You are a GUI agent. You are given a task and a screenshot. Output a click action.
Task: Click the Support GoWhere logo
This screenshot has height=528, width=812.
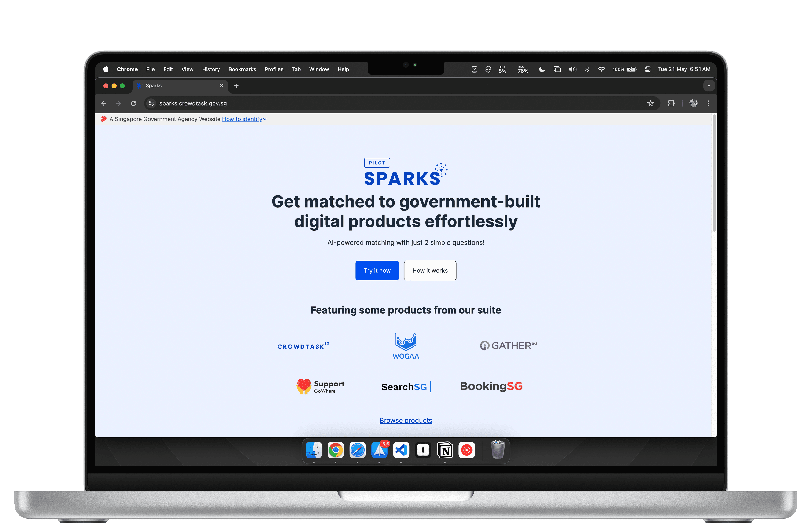coord(320,387)
